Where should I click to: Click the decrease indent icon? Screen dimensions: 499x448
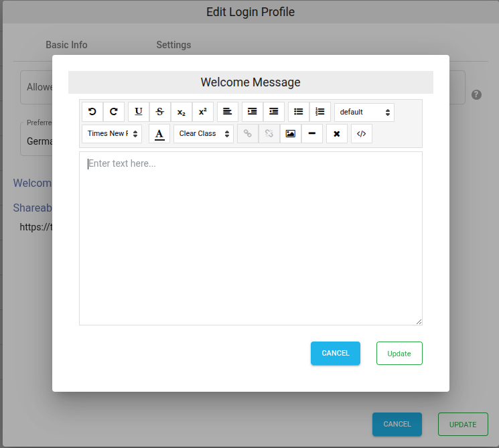coord(274,112)
